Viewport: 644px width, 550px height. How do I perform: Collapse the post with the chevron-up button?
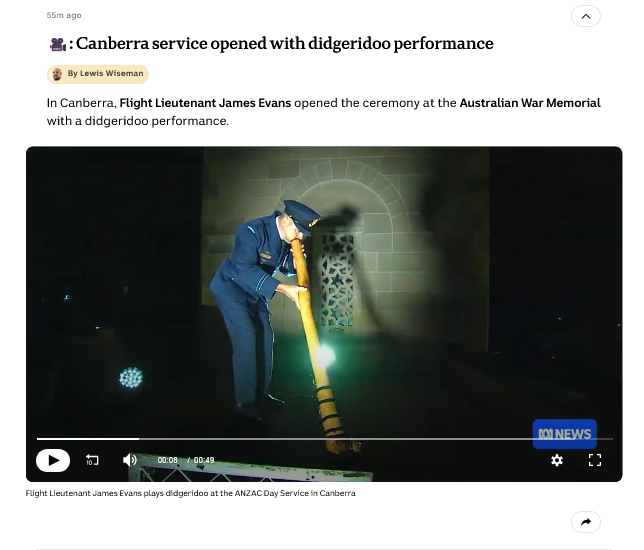586,16
